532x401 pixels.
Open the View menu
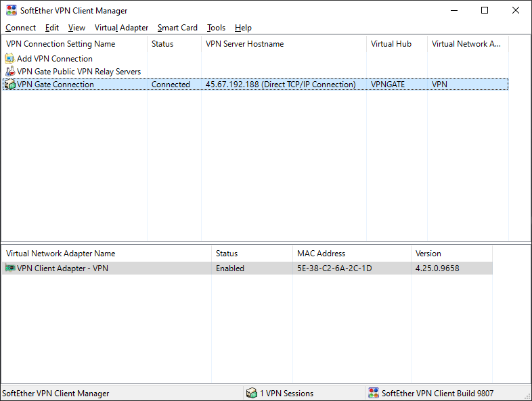pos(76,28)
